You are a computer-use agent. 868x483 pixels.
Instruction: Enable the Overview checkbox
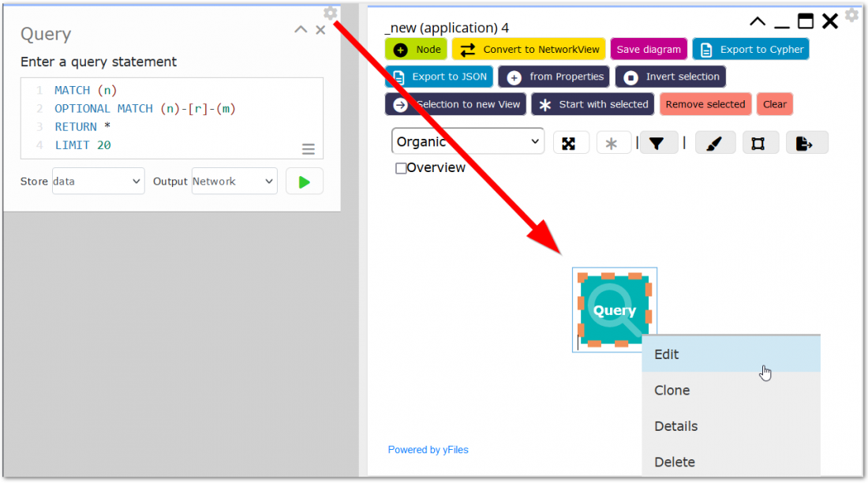click(x=400, y=167)
